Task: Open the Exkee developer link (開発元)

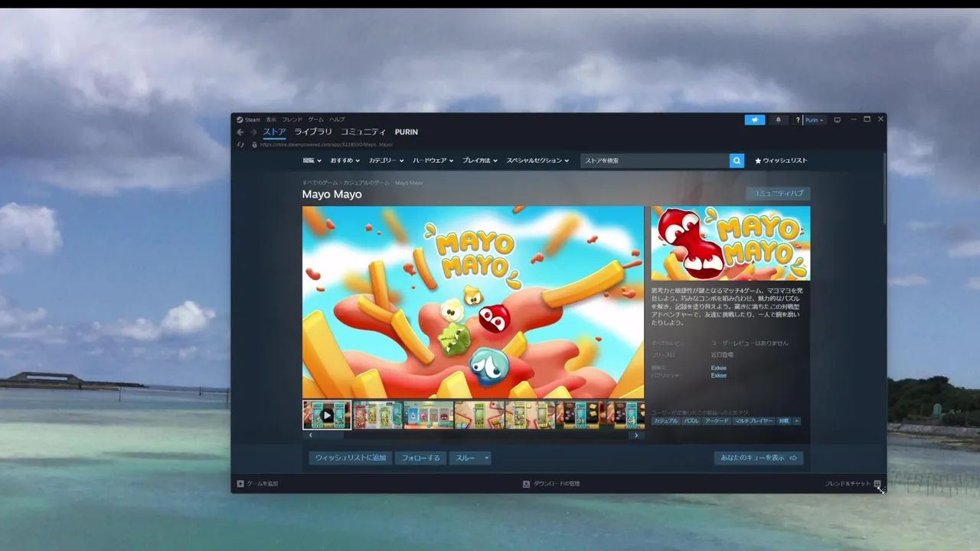Action: coord(718,368)
